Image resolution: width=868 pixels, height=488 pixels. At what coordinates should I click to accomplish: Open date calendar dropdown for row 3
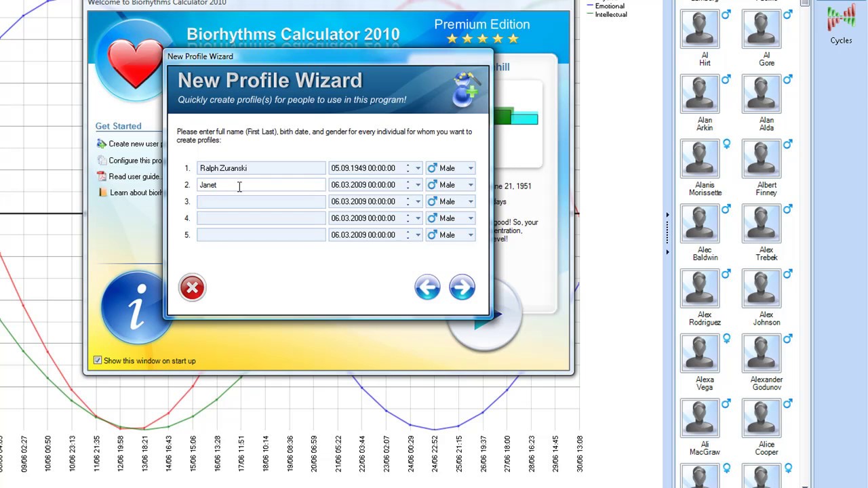418,201
